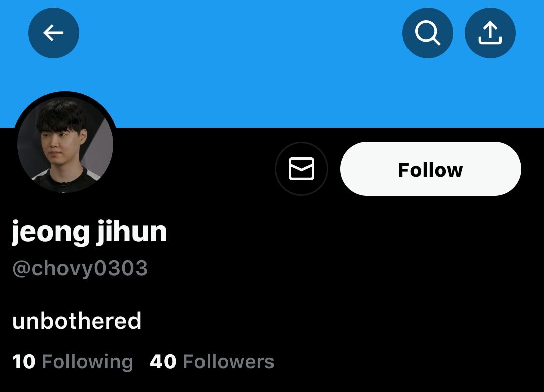Share this profile via the upload icon
The height and width of the screenshot is (392, 544).
[490, 33]
